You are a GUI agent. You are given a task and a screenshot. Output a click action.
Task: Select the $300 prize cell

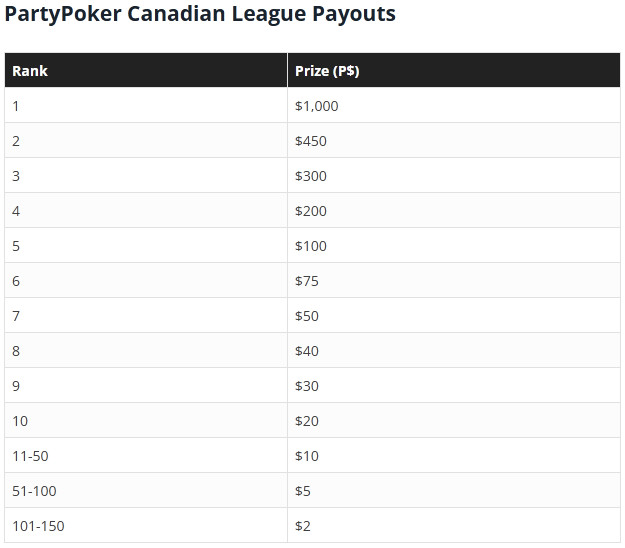(454, 176)
